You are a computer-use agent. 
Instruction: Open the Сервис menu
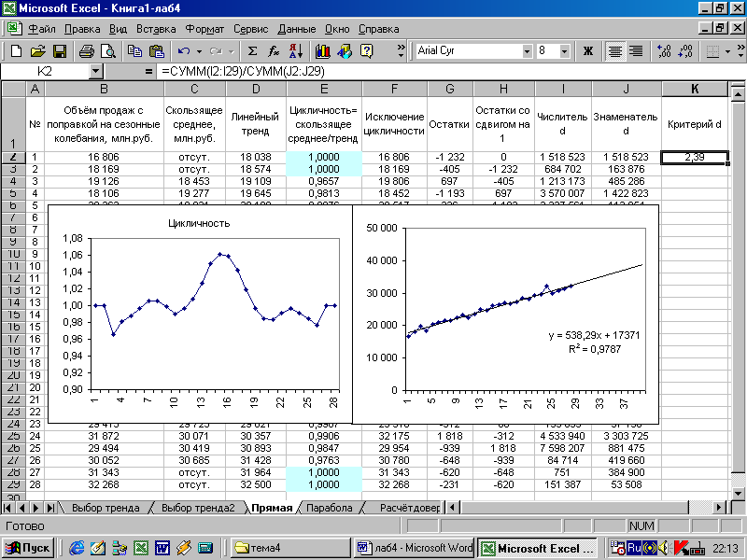[250, 29]
